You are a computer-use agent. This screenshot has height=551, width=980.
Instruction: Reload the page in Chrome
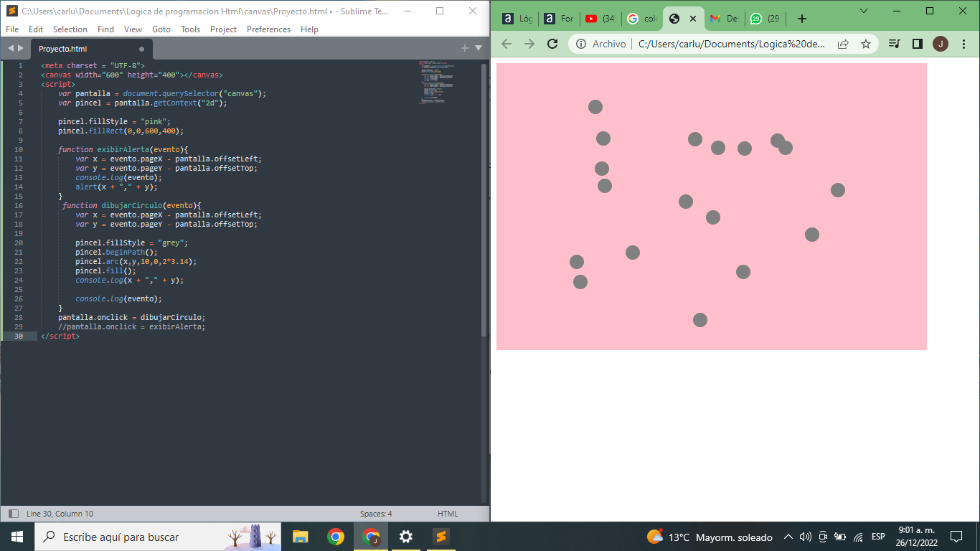coord(552,44)
